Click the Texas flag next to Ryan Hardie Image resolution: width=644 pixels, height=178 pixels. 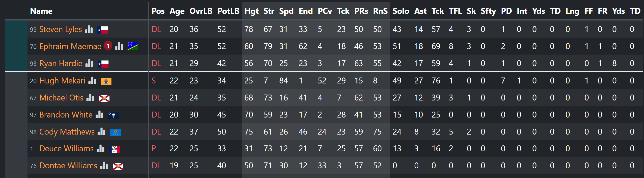point(103,64)
